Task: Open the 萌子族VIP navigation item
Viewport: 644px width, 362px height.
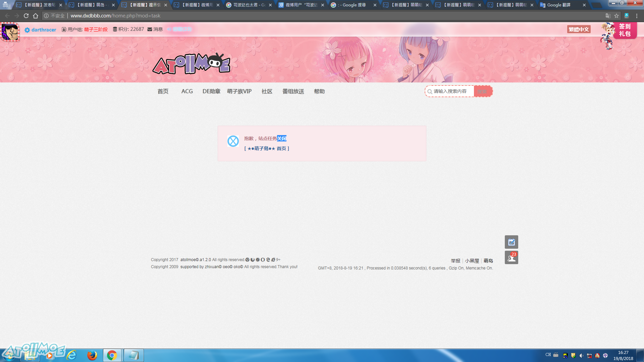Action: coord(239,91)
